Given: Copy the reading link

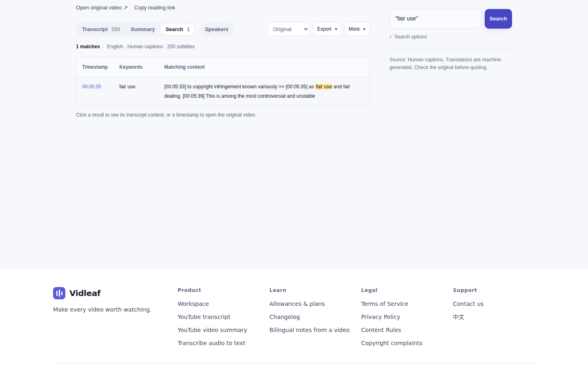Looking at the screenshot, I should pyautogui.click(x=155, y=8).
